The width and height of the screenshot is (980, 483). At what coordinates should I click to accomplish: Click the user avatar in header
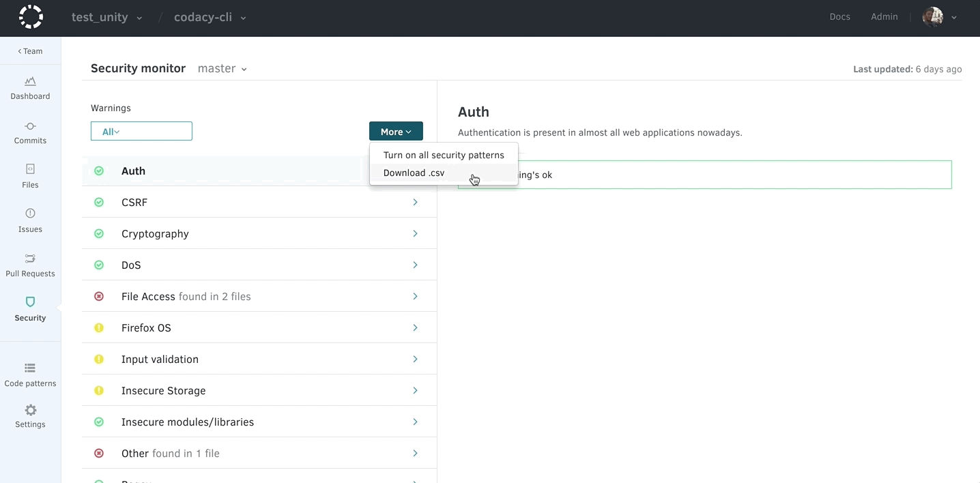click(932, 17)
